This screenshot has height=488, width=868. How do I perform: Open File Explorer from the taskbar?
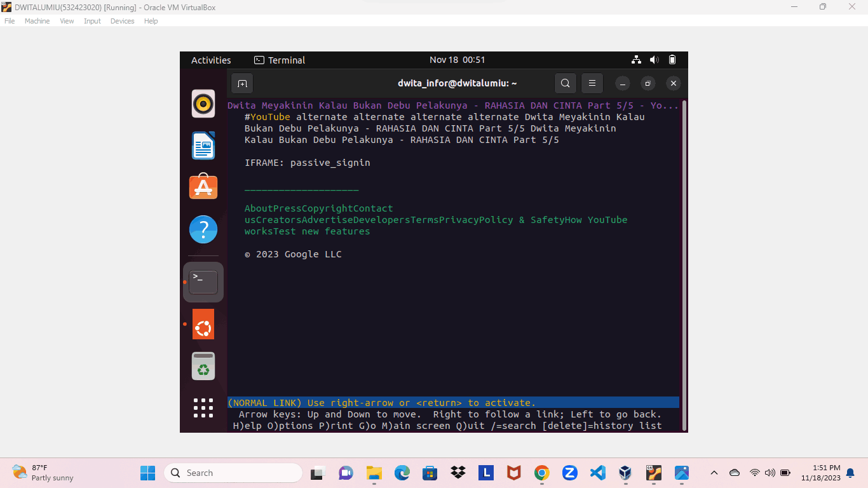point(374,473)
